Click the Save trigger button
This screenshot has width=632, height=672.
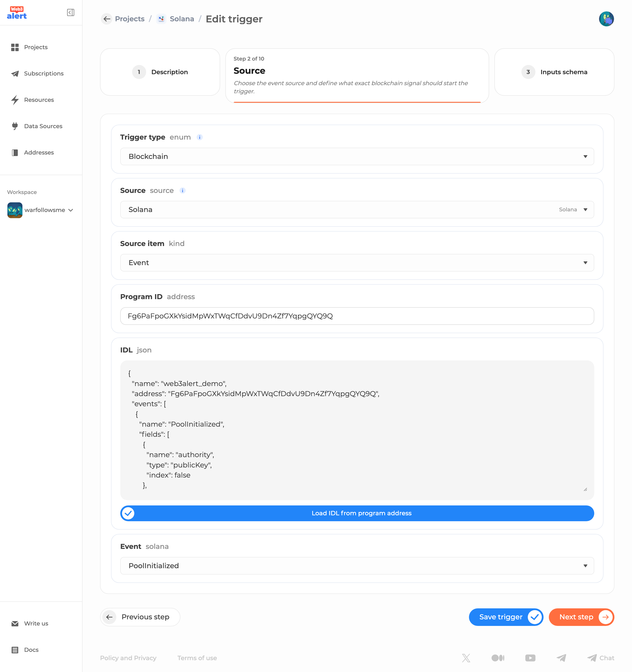(506, 617)
